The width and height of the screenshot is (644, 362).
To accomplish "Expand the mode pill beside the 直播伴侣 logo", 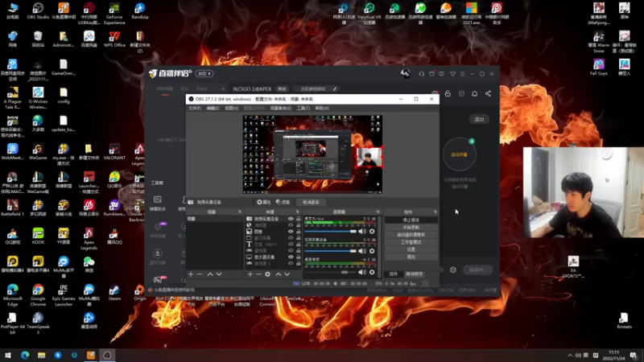I will (204, 74).
